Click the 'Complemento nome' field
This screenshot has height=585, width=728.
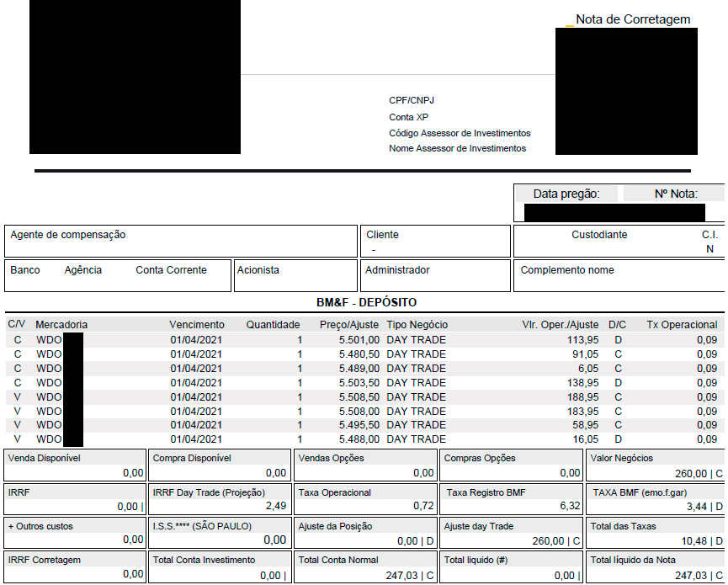tap(619, 275)
